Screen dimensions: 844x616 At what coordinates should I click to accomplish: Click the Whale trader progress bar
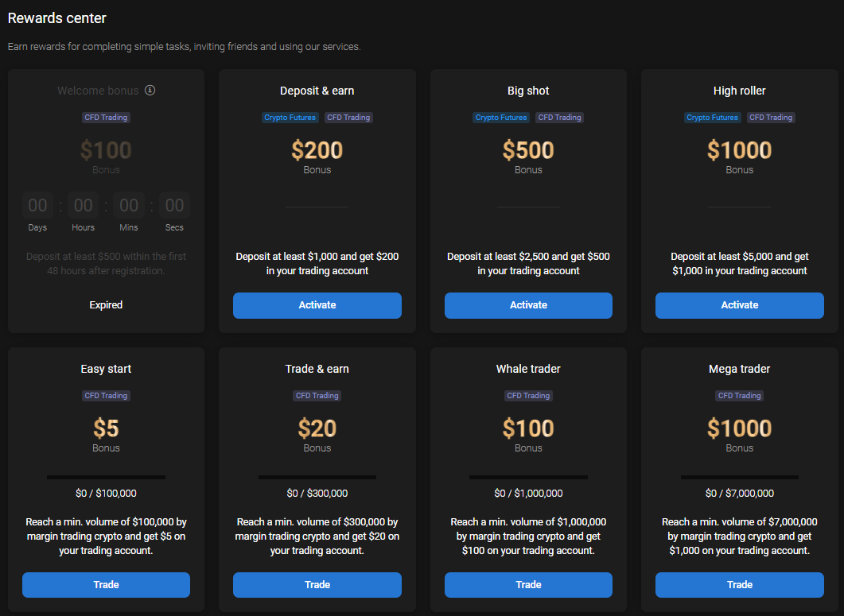528,477
